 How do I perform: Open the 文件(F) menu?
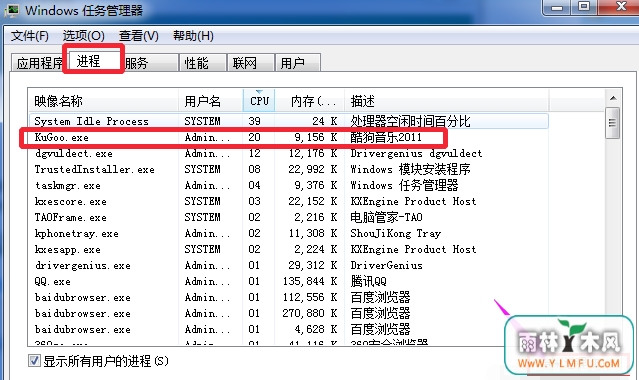(29, 36)
